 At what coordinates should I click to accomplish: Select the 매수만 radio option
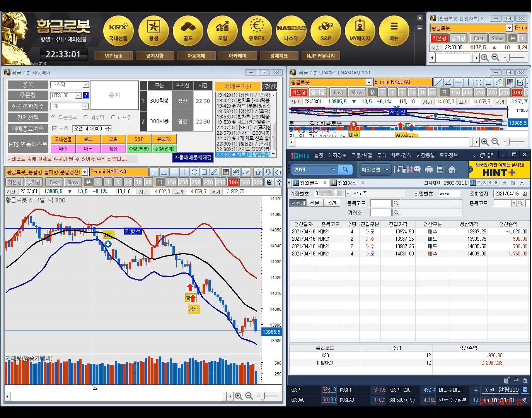[x=86, y=117]
